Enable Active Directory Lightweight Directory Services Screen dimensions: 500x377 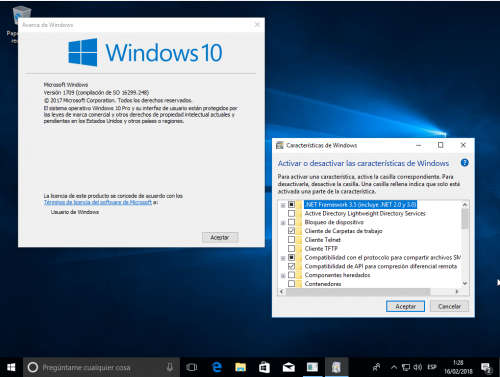tap(291, 213)
